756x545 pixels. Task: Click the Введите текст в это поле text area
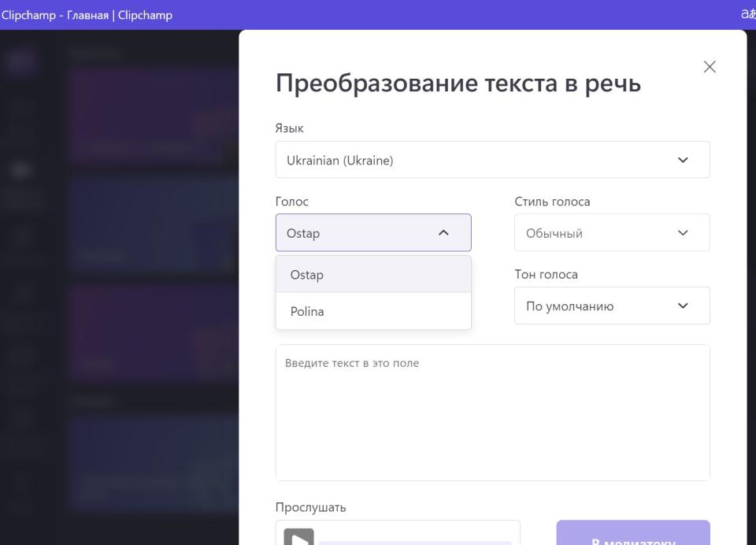coord(492,413)
